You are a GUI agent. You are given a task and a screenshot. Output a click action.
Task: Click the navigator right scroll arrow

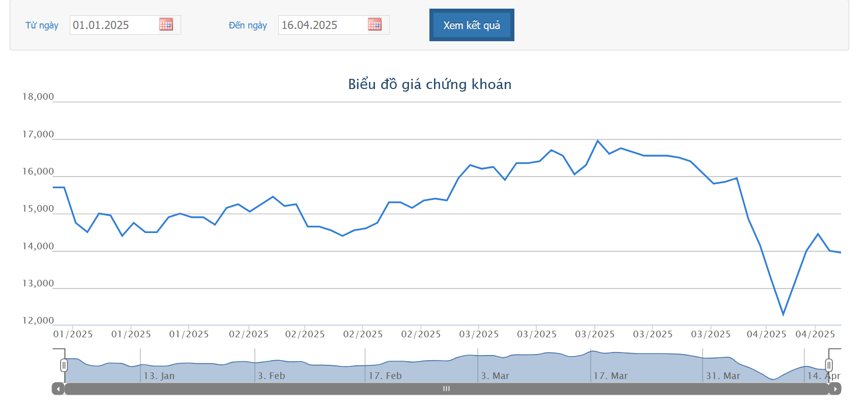coord(835,389)
